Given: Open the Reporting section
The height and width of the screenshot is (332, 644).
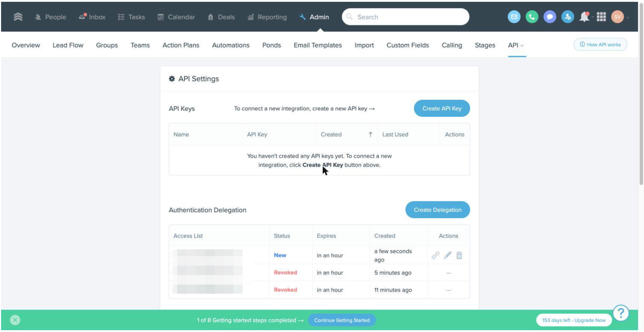Looking at the screenshot, I should click(267, 17).
